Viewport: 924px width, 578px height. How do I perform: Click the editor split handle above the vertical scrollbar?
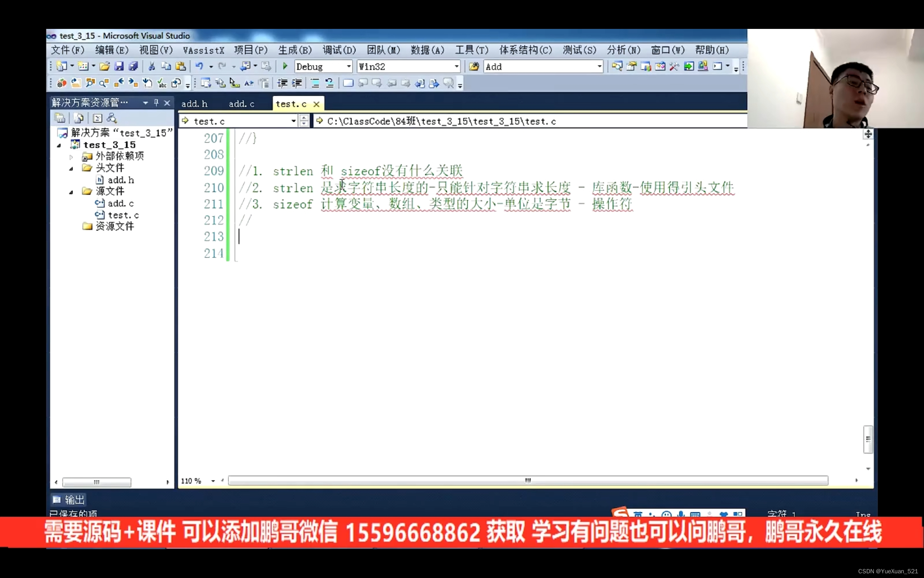coord(868,134)
